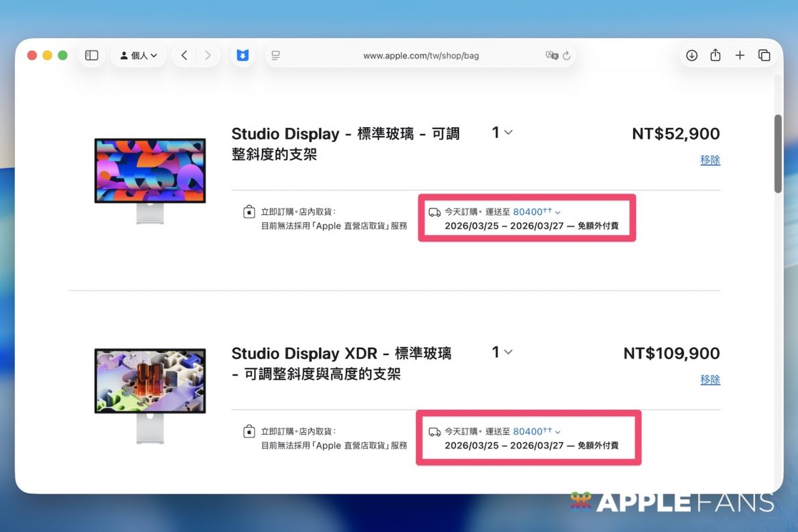Show downloads in Safari toolbar
This screenshot has width=798, height=532.
coord(691,56)
